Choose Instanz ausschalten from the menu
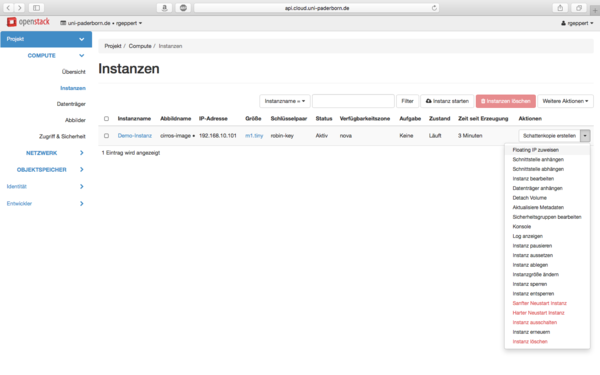This screenshot has height=375, width=600. click(548, 322)
